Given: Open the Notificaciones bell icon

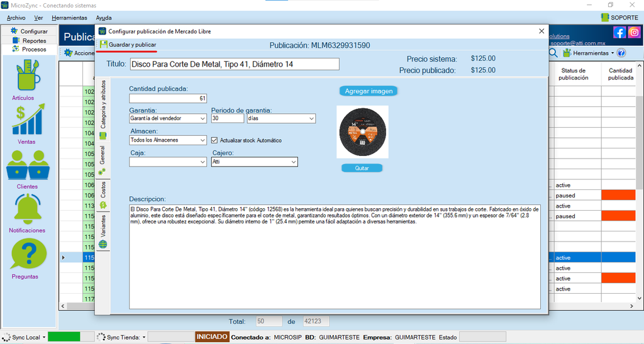Looking at the screenshot, I should [28, 209].
